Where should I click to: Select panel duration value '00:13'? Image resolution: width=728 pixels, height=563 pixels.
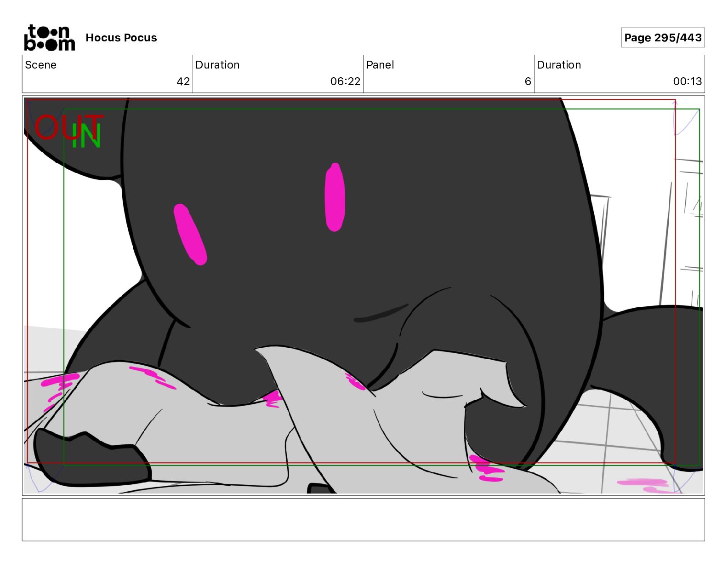(688, 81)
